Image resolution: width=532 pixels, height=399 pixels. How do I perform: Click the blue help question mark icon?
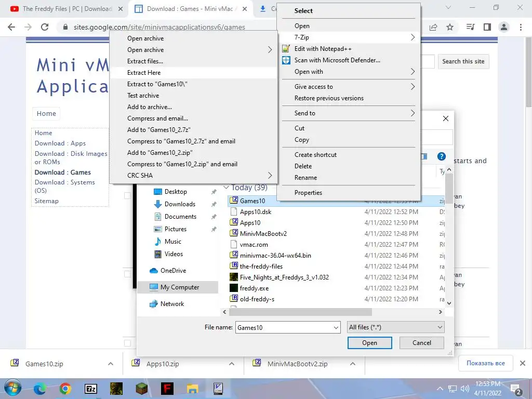442,156
